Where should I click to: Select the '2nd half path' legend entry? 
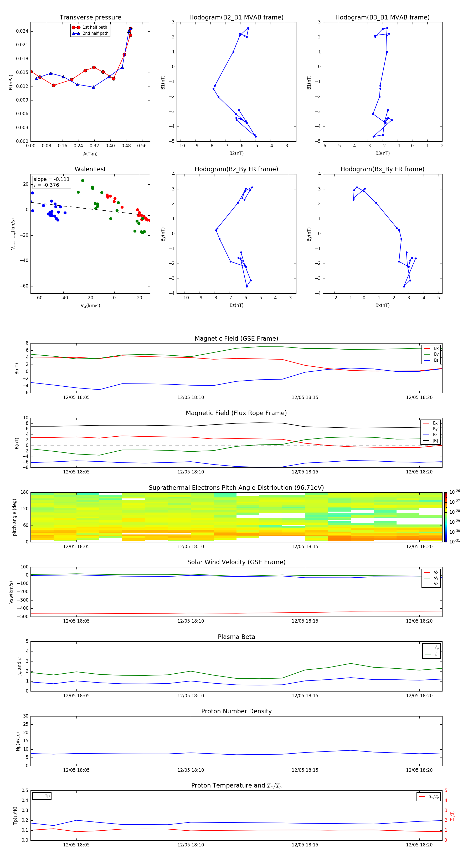[90, 33]
